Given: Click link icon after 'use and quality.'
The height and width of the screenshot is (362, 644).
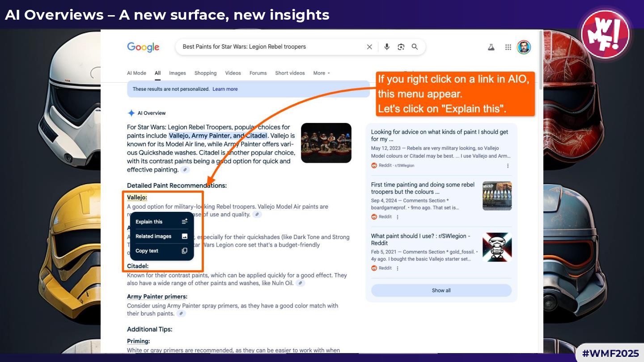Looking at the screenshot, I should point(257,215).
